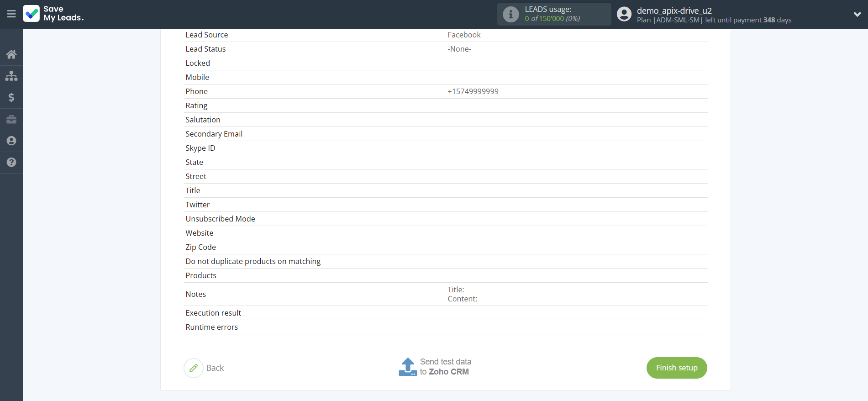Click the Back pencil icon

[194, 368]
